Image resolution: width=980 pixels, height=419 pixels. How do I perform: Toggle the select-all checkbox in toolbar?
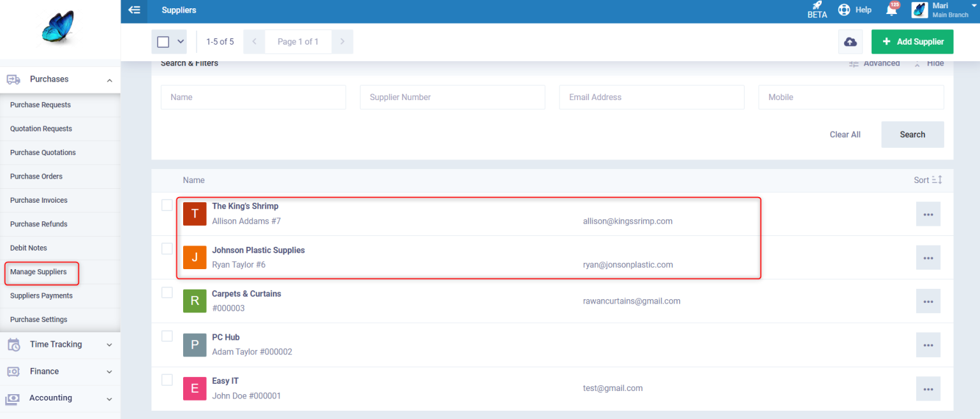pyautogui.click(x=163, y=41)
